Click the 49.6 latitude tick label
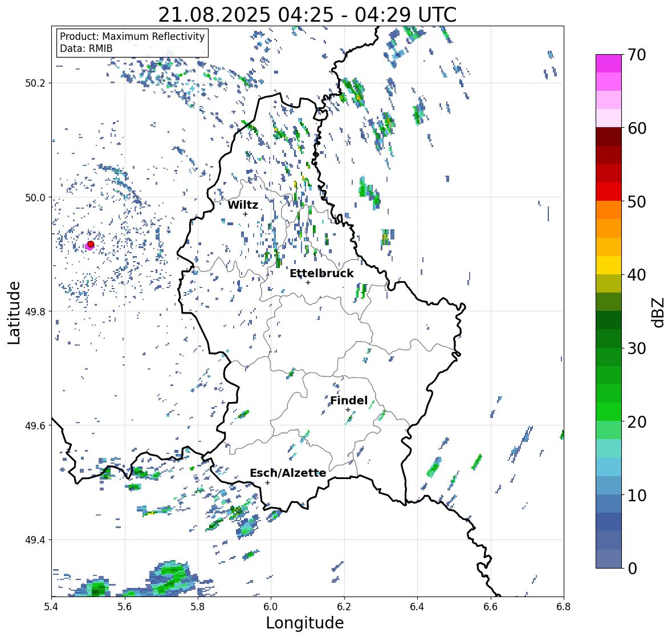 [x=35, y=425]
